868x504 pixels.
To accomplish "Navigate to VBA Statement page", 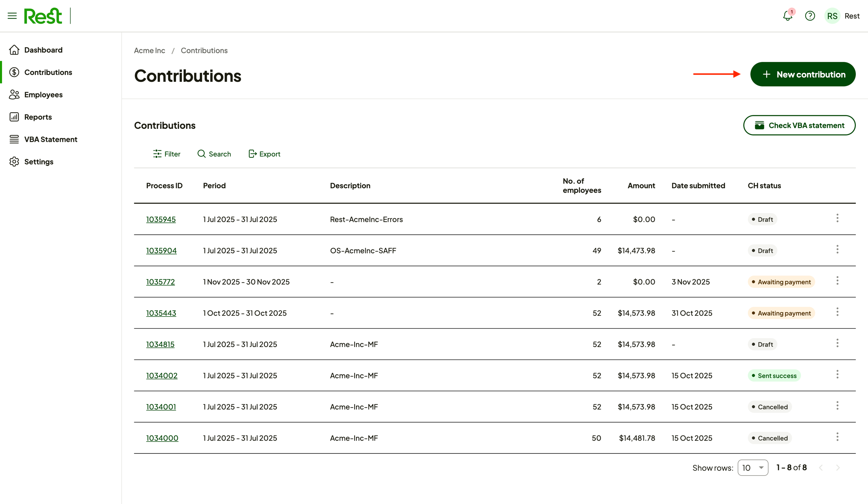I will click(x=51, y=139).
